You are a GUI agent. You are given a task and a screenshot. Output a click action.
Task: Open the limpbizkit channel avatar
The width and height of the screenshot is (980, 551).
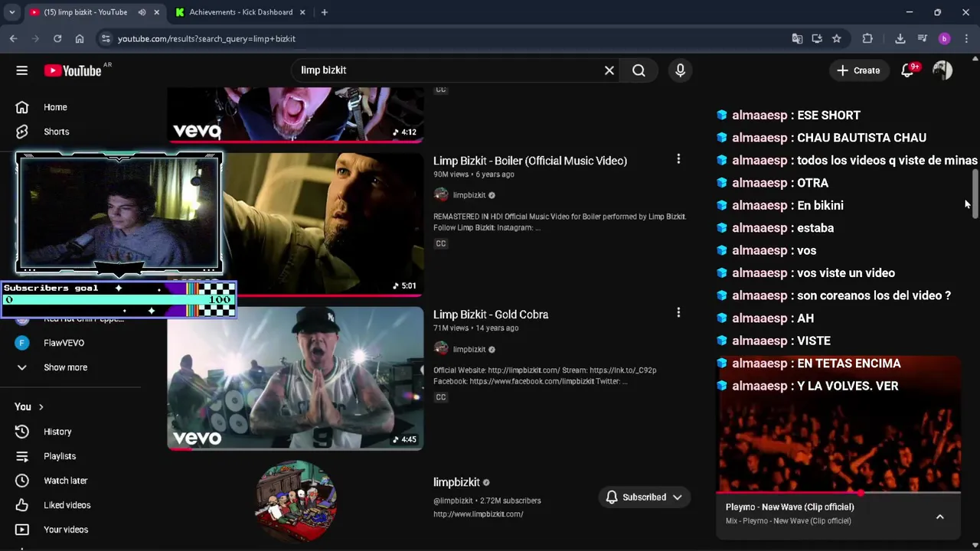tap(296, 500)
